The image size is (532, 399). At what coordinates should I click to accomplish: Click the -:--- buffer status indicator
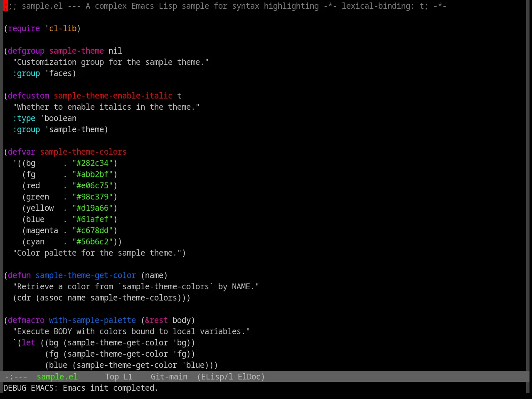point(16,377)
